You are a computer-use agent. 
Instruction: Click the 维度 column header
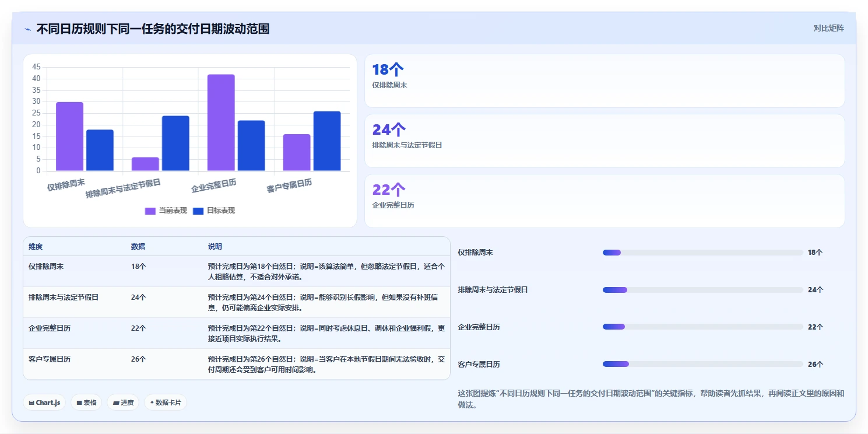[x=36, y=247]
